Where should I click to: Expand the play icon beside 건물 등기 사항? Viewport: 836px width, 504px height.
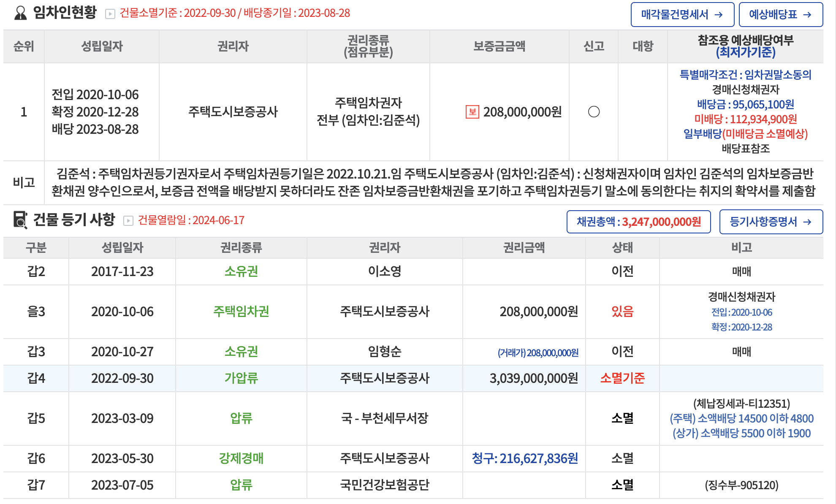click(x=128, y=221)
